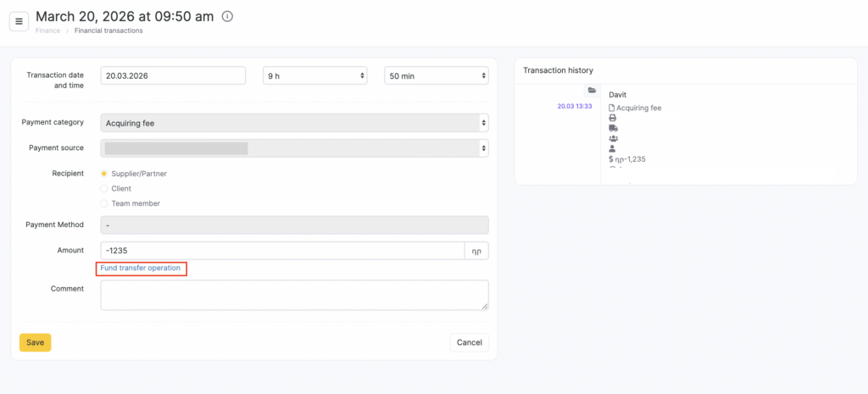The height and width of the screenshot is (394, 868).
Task: Go to Finance in the breadcrumb
Action: 47,31
